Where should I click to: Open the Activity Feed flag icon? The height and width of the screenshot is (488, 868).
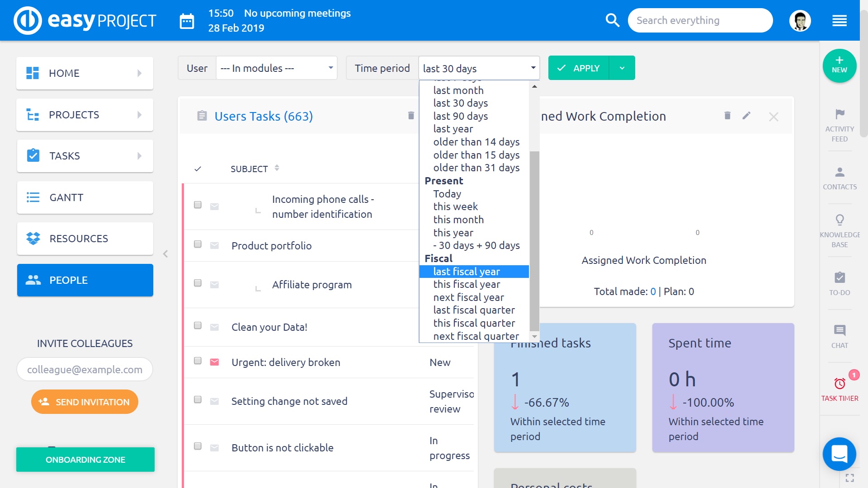840,114
